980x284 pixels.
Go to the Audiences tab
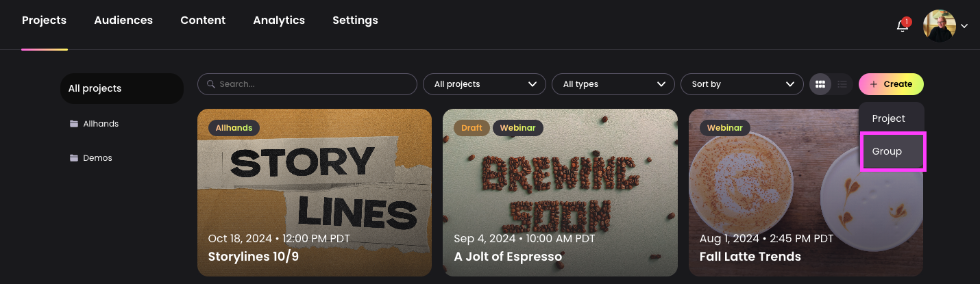[x=123, y=21]
